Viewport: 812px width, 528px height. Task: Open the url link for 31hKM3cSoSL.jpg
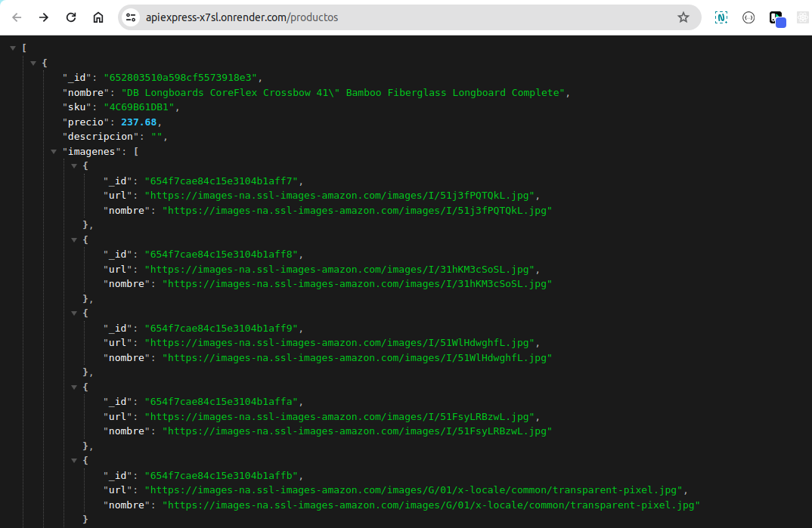point(339,270)
